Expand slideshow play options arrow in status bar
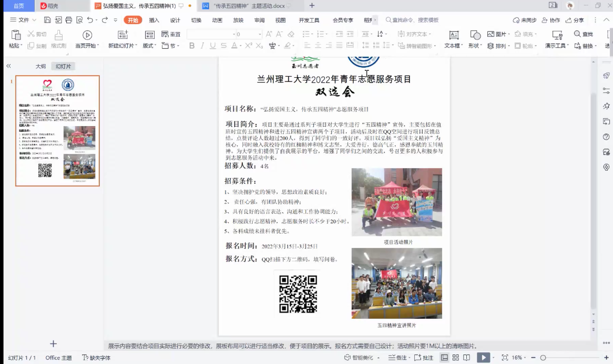 (x=493, y=357)
